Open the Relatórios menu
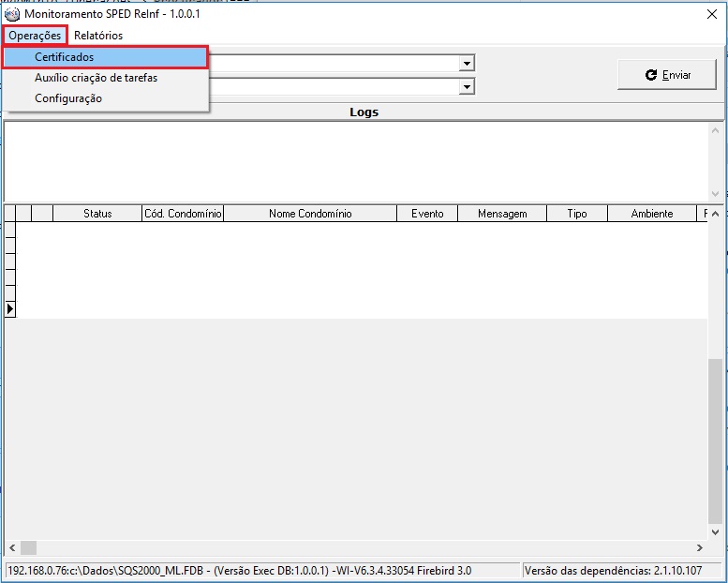This screenshot has height=583, width=728. click(98, 36)
